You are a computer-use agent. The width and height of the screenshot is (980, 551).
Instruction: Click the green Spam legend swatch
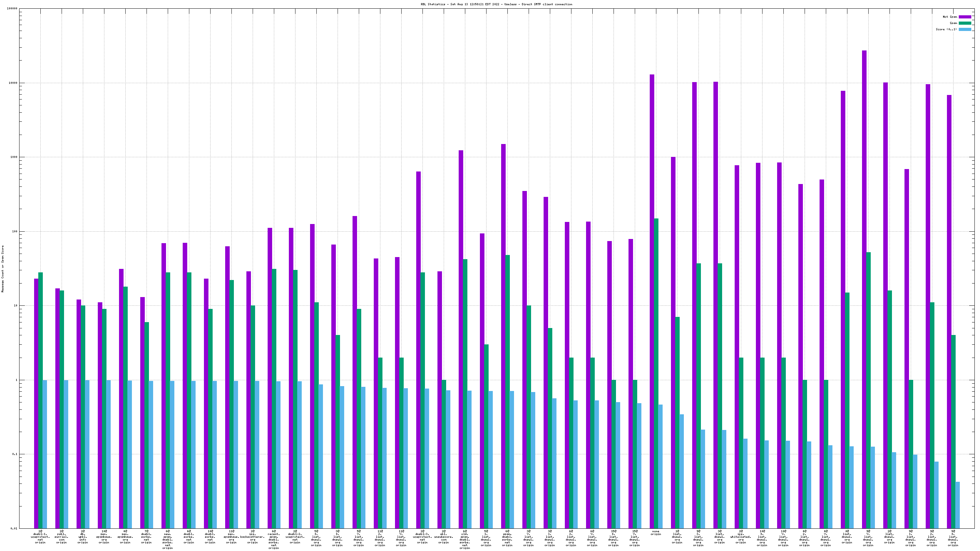(x=964, y=23)
